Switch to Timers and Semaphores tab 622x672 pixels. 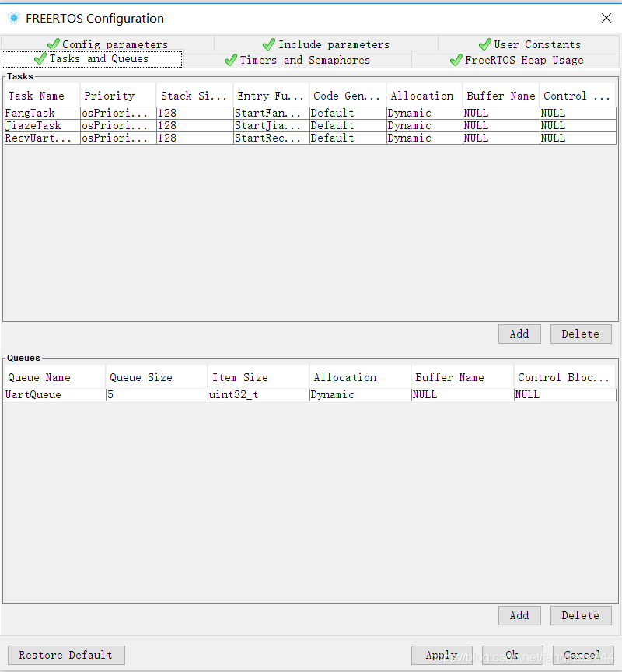pyautogui.click(x=297, y=60)
